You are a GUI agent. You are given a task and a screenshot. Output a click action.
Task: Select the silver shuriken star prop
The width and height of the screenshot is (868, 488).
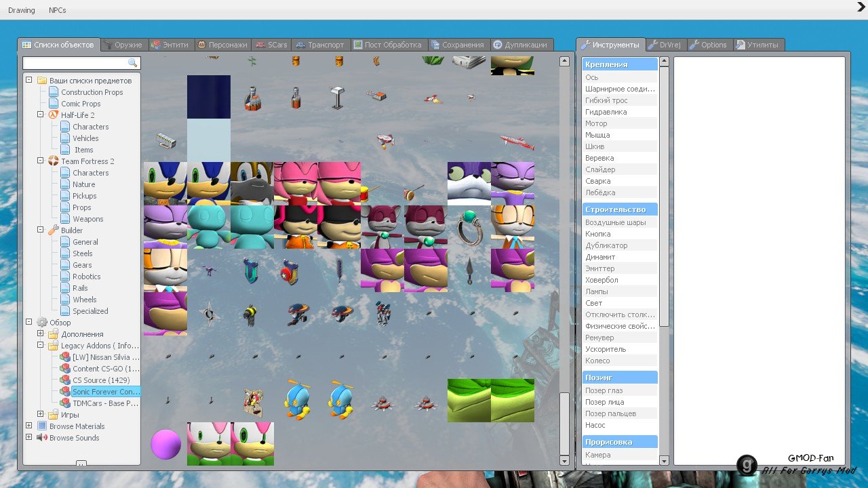click(209, 314)
